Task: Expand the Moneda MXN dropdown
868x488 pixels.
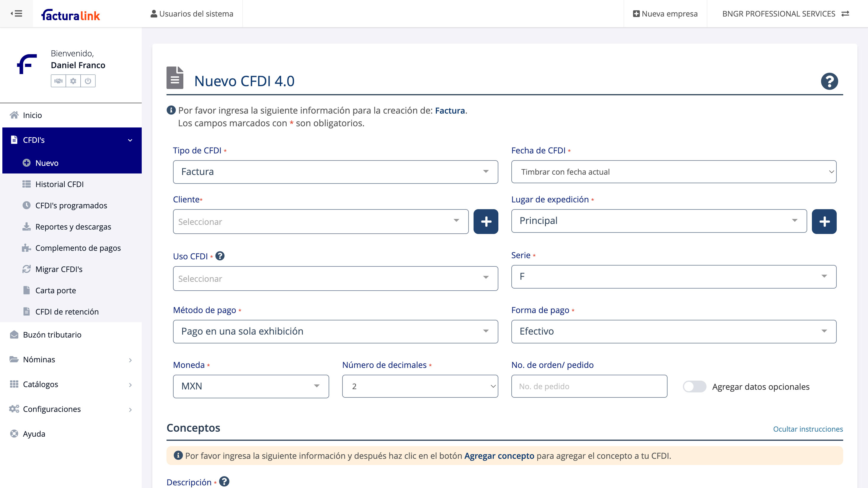Action: pyautogui.click(x=251, y=386)
